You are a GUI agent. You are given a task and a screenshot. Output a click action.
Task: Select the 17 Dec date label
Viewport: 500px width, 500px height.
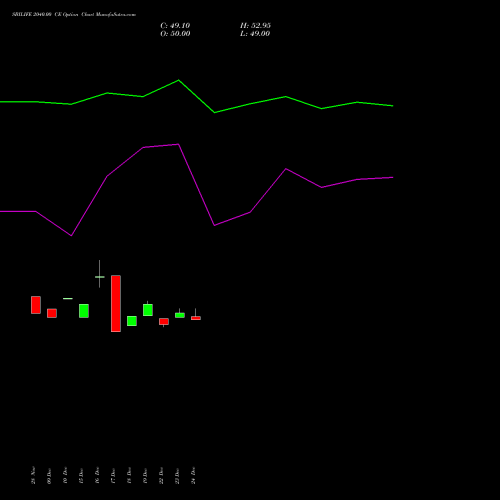113,476
